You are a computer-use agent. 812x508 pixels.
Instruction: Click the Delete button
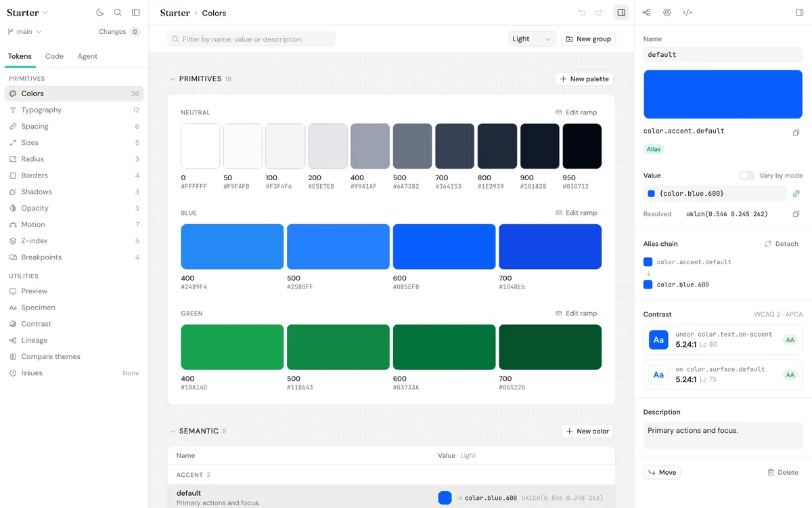pyautogui.click(x=783, y=472)
